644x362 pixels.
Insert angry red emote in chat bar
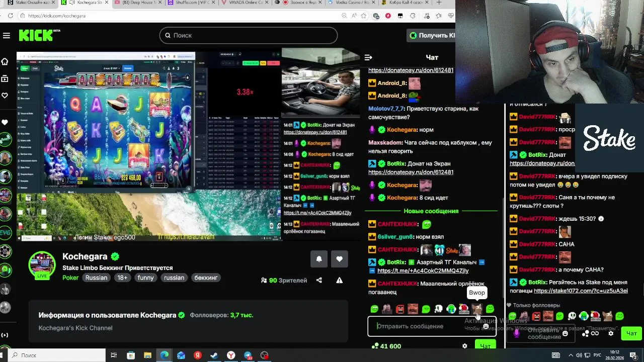pyautogui.click(x=400, y=309)
